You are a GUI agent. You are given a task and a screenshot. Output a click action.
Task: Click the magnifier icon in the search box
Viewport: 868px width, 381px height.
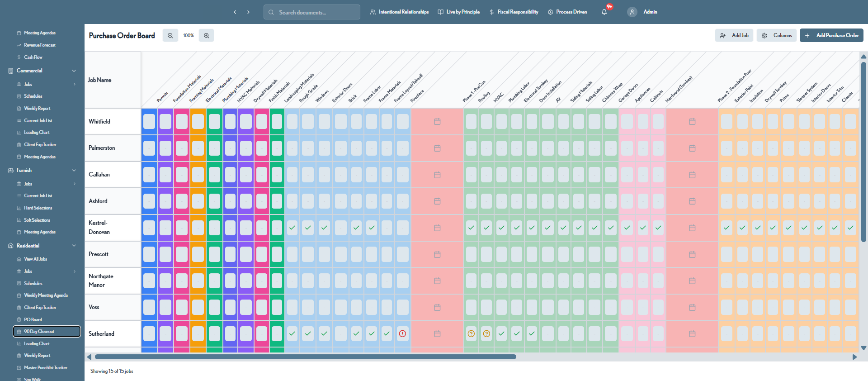tap(271, 12)
